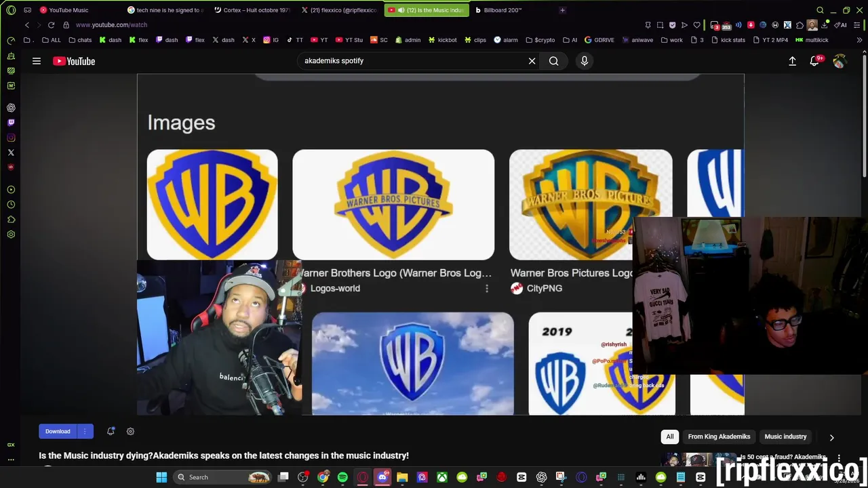
Task: Open YouTube notifications bell
Action: click(815, 61)
